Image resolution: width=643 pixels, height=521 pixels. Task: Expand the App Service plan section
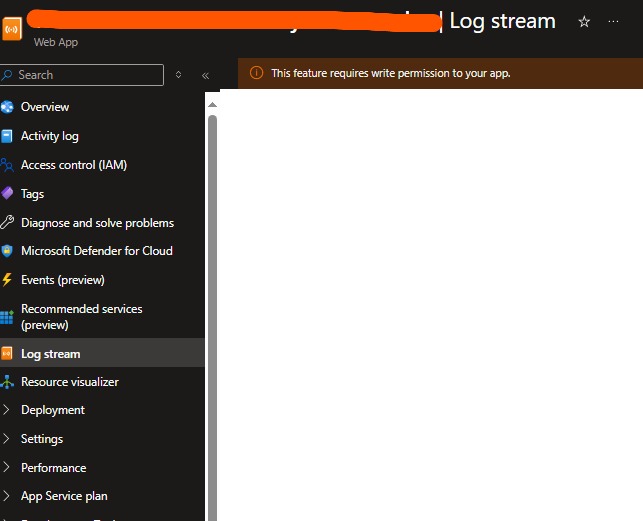click(6, 496)
